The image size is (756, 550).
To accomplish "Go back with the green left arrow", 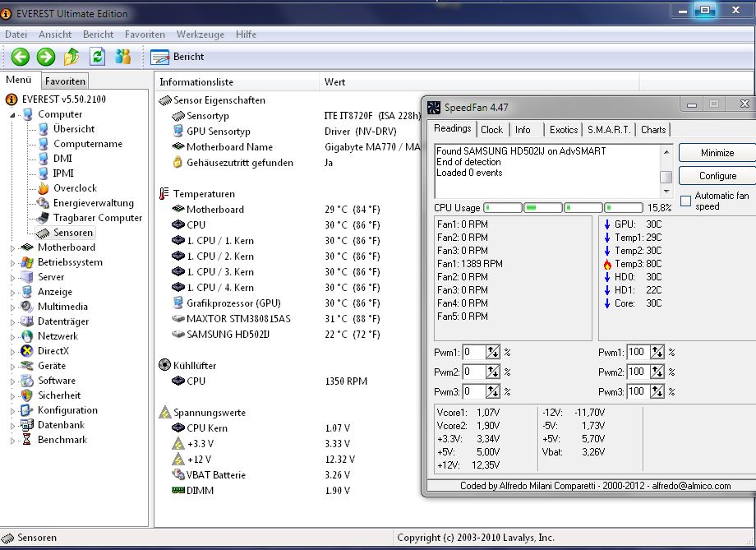I will pyautogui.click(x=21, y=57).
